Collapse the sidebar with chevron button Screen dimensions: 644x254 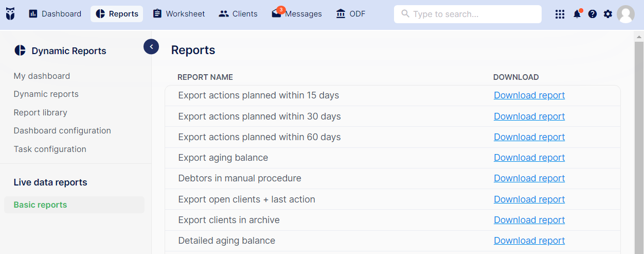[x=151, y=47]
